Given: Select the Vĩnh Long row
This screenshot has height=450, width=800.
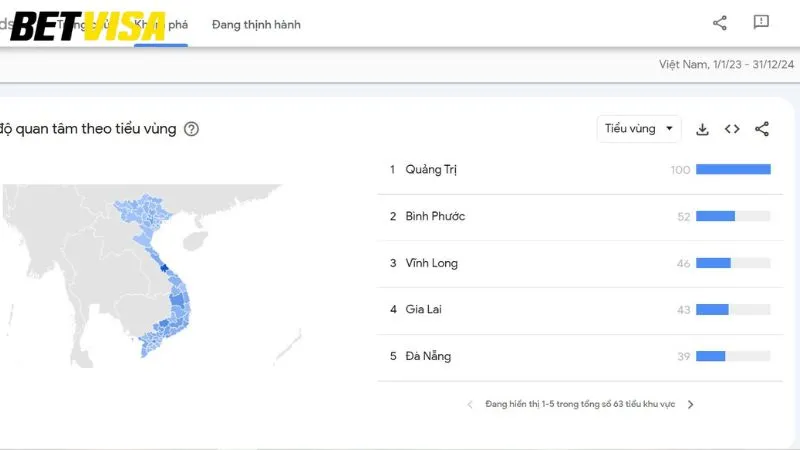Looking at the screenshot, I should 580,263.
